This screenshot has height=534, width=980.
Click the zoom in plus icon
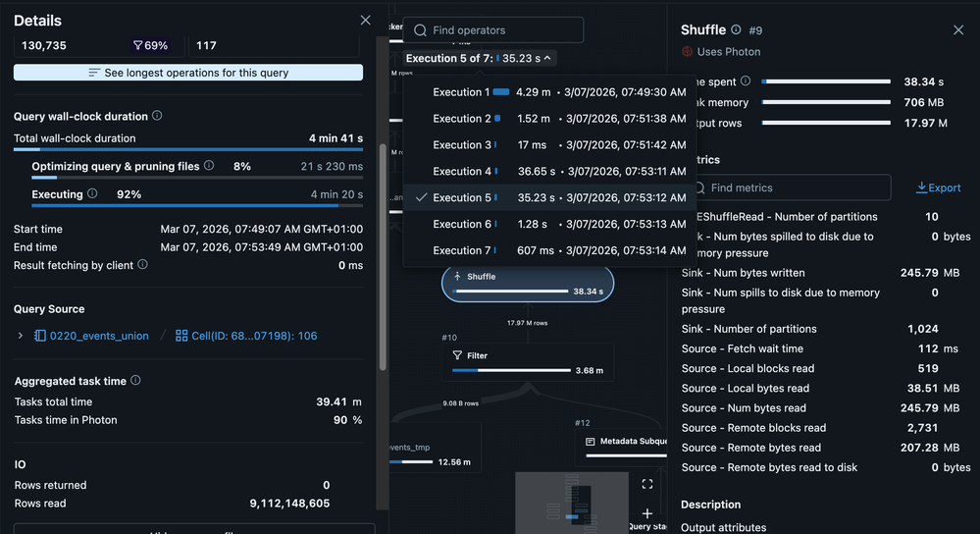tap(647, 513)
